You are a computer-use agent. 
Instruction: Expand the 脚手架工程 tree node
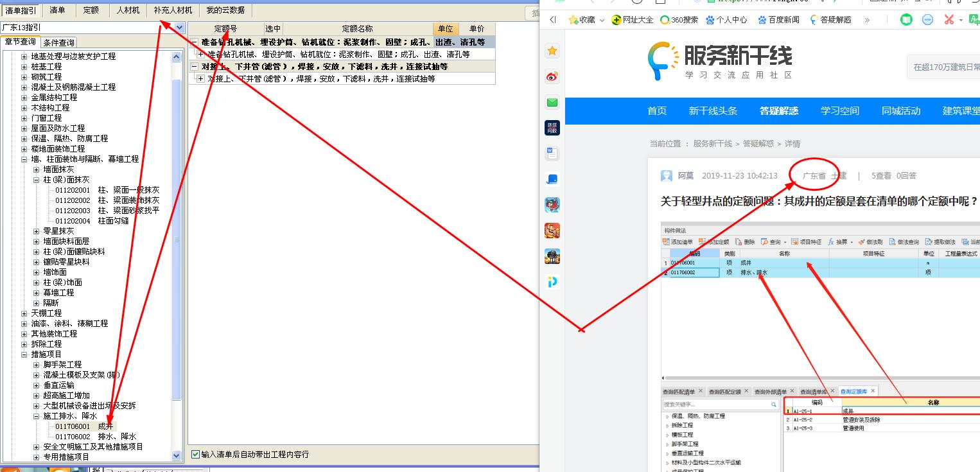(x=37, y=365)
